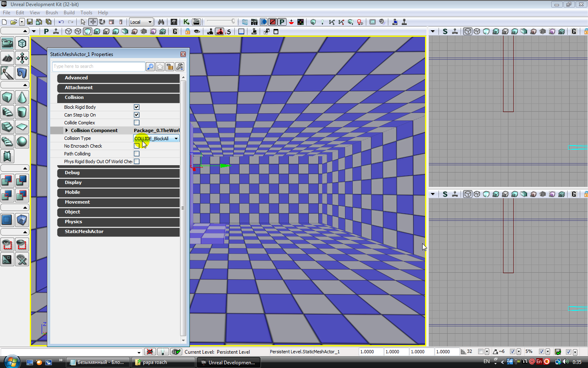Select the Cylinder brush builder
Image resolution: width=588 pixels, height=368 pixels.
click(x=22, y=112)
